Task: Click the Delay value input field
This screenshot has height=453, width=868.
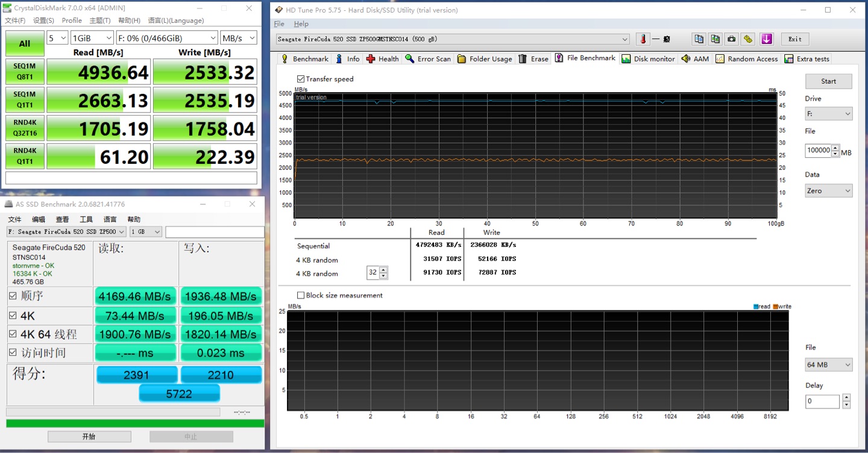Action: coord(822,401)
